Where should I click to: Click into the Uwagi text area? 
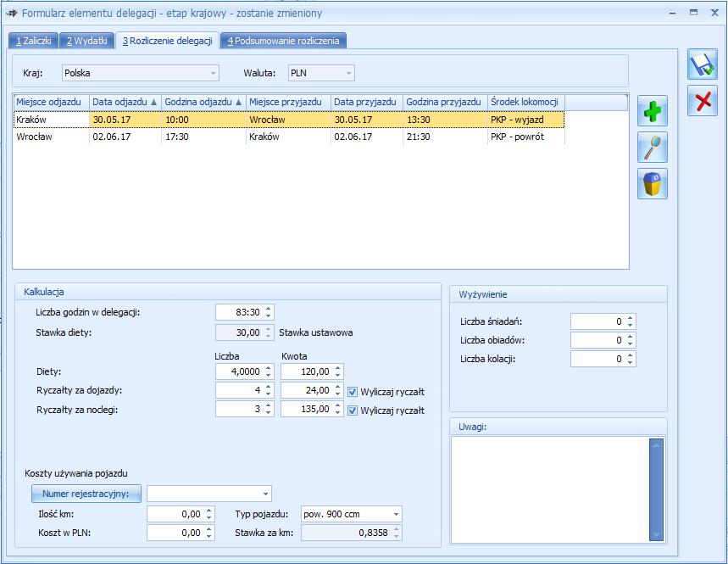[x=550, y=489]
